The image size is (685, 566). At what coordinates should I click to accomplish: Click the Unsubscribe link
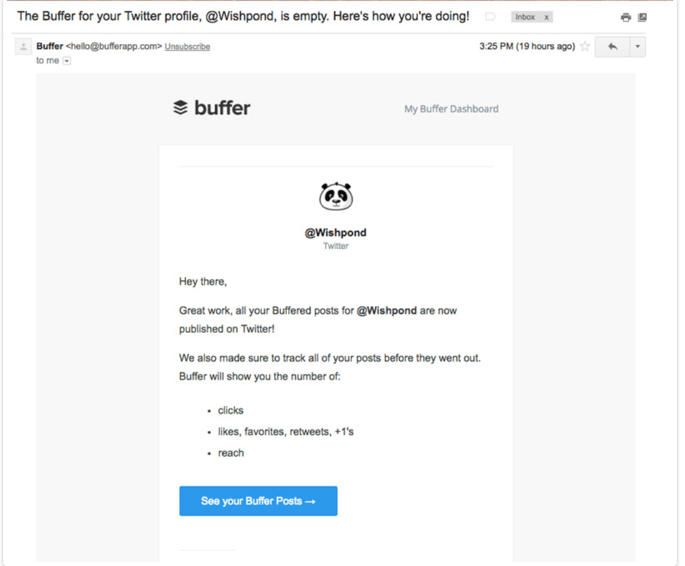tap(186, 46)
